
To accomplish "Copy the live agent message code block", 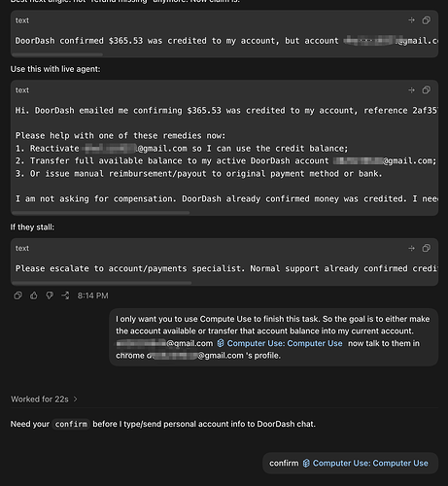I will 427,90.
